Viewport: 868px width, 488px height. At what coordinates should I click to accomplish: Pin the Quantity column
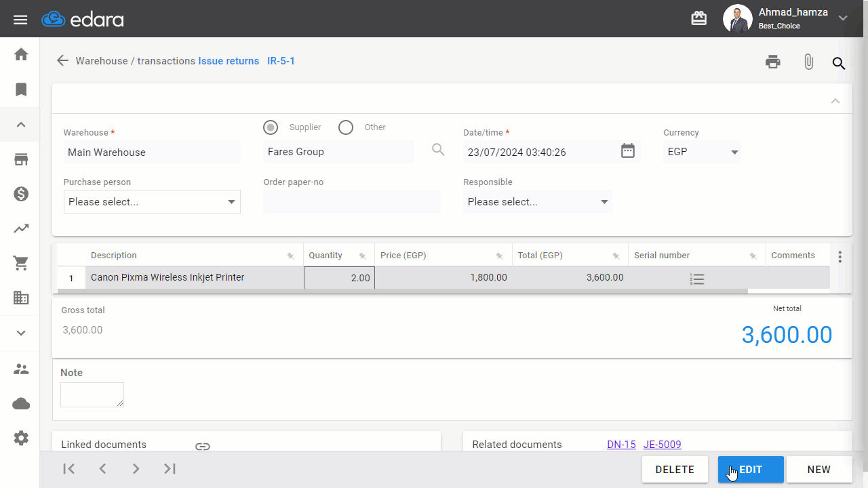click(x=362, y=256)
